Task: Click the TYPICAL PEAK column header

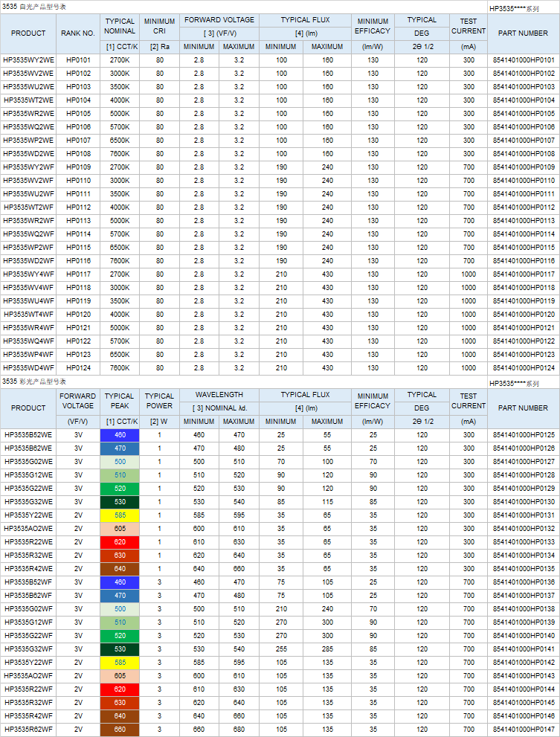Action: pos(120,402)
